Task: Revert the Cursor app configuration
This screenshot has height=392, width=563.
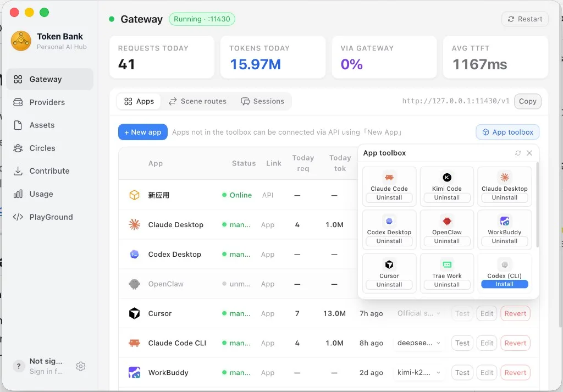Action: [x=515, y=313]
